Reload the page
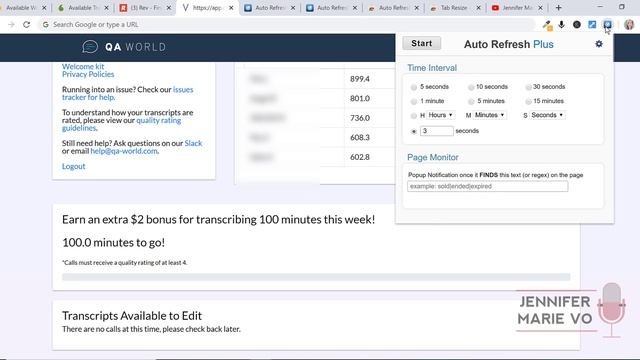The image size is (640, 360). click(27, 24)
